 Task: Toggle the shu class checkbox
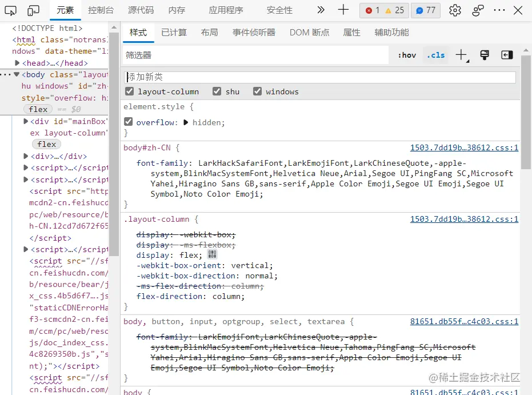tap(217, 91)
